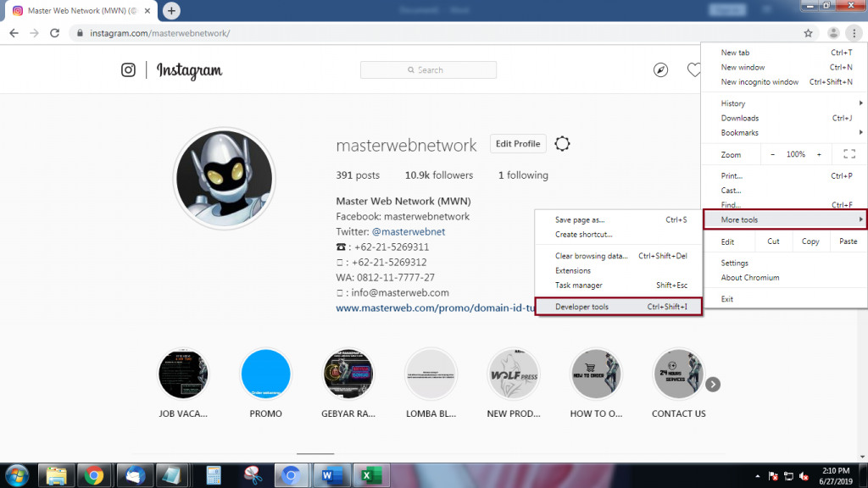Click the Edit Profile button
The width and height of the screenshot is (868, 488).
(518, 144)
